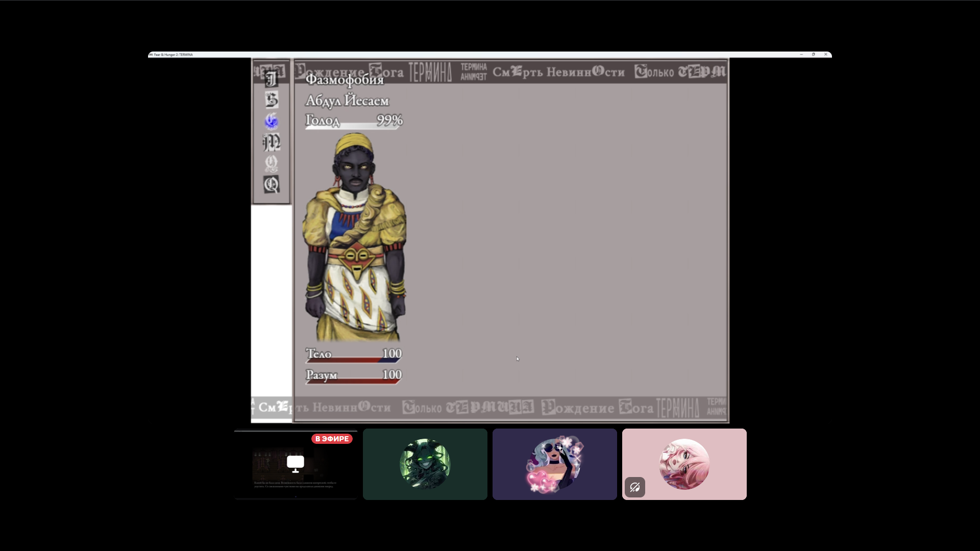
Task: Click the red 'В ЭФИРЕ' live badge
Action: click(332, 439)
